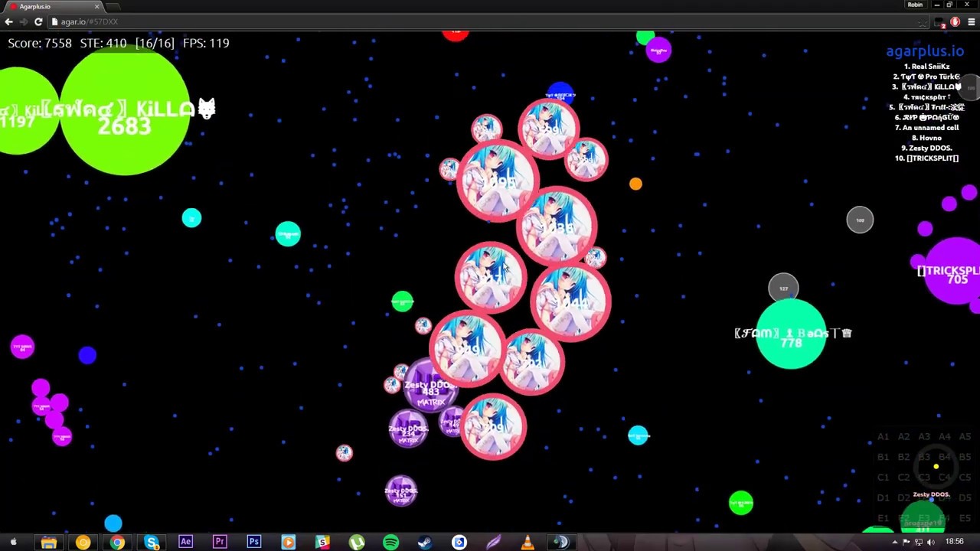
Task: Open the network tray icon
Action: point(919,543)
